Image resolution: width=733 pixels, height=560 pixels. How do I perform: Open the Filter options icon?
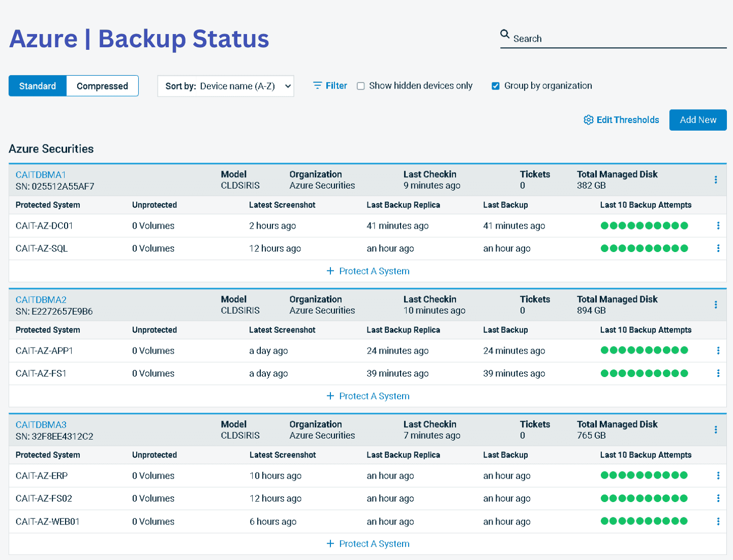tap(317, 85)
